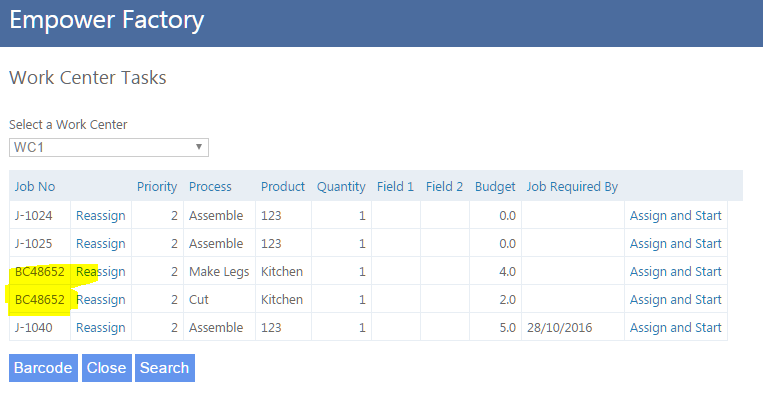The height and width of the screenshot is (407, 763).
Task: Assign and Start job J-1024
Action: click(675, 216)
